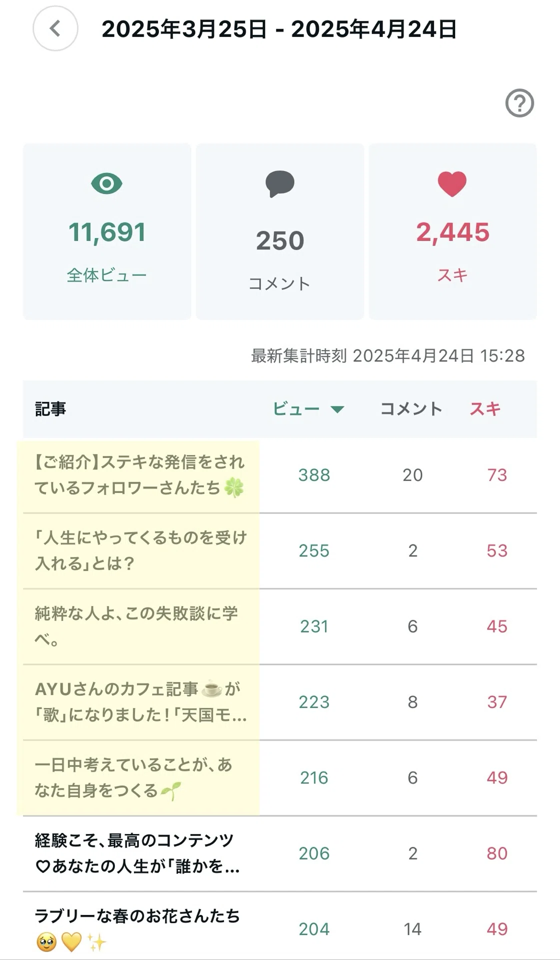Viewport: 560px width, 960px height.
Task: Click the green eye views icon
Action: pyautogui.click(x=106, y=183)
